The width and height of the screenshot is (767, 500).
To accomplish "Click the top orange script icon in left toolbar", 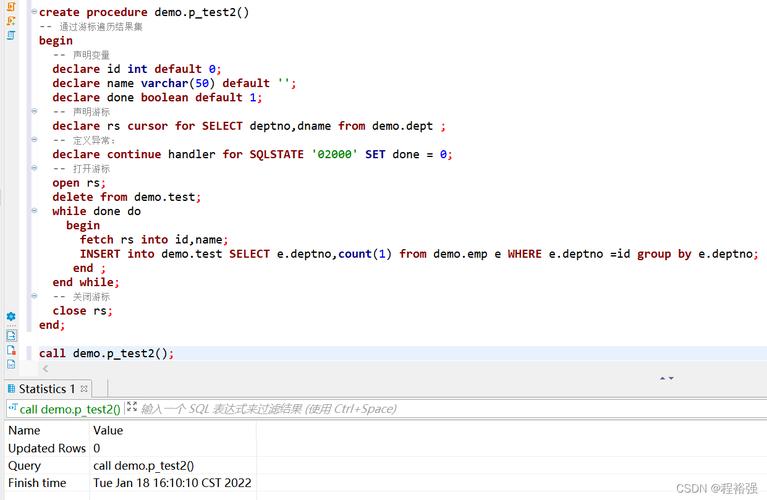I will 11,6.
